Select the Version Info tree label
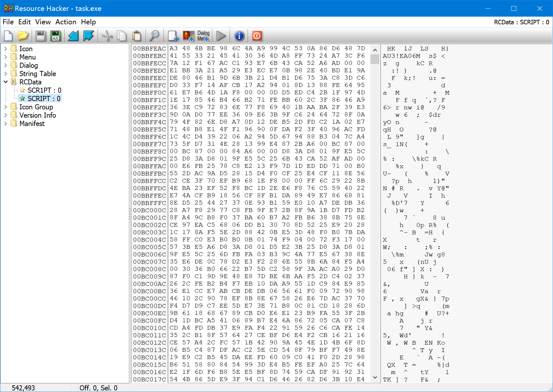The image size is (553, 392). (38, 115)
